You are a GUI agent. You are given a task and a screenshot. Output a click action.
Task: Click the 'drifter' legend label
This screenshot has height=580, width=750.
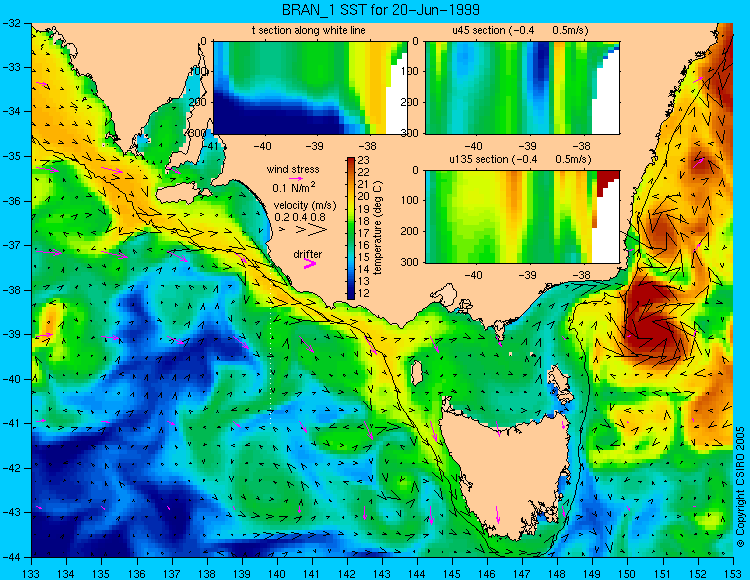click(x=308, y=254)
